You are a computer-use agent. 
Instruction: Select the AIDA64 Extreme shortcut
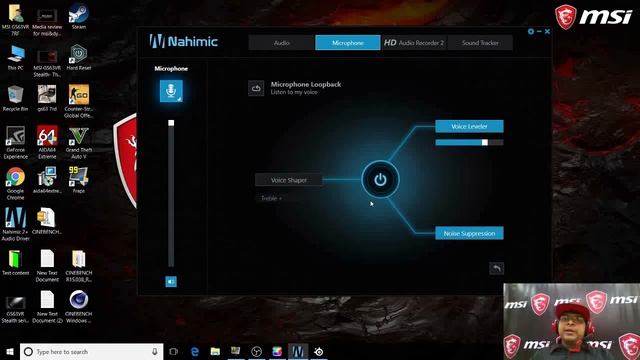tap(47, 142)
